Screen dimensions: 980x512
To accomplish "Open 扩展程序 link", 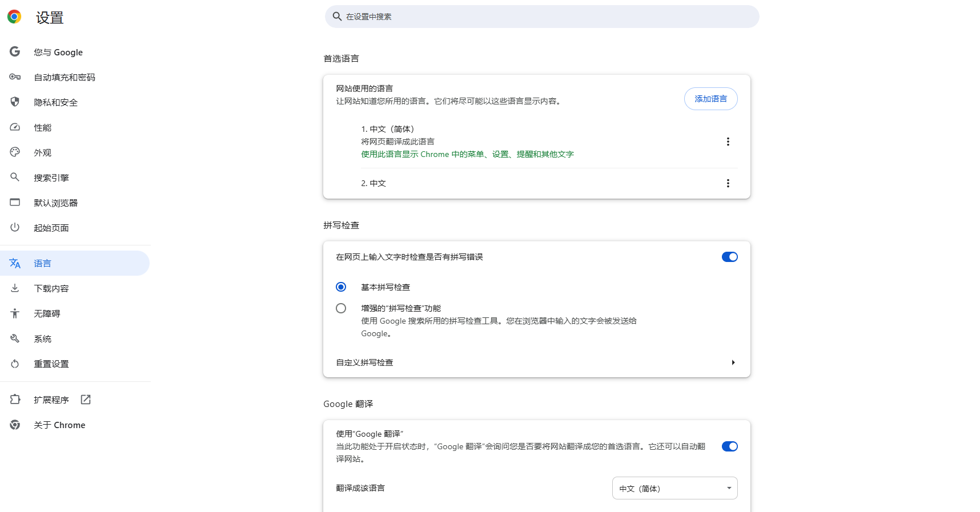I will 75,400.
